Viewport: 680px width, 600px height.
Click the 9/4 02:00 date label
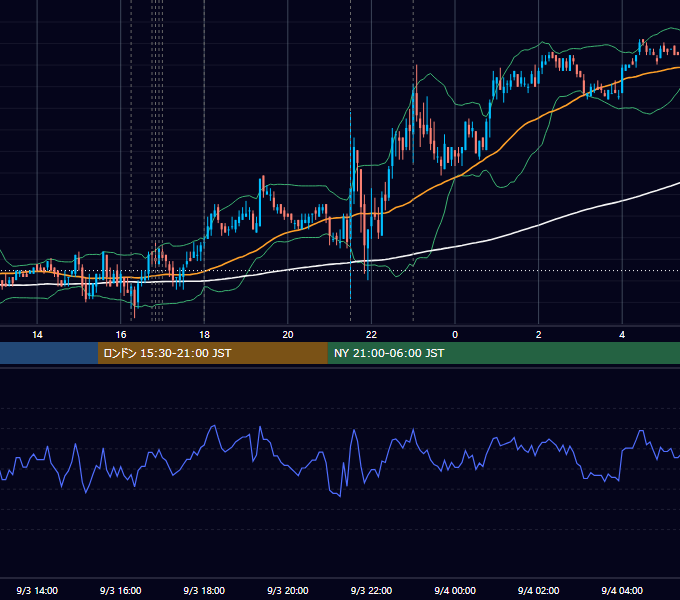(x=539, y=590)
